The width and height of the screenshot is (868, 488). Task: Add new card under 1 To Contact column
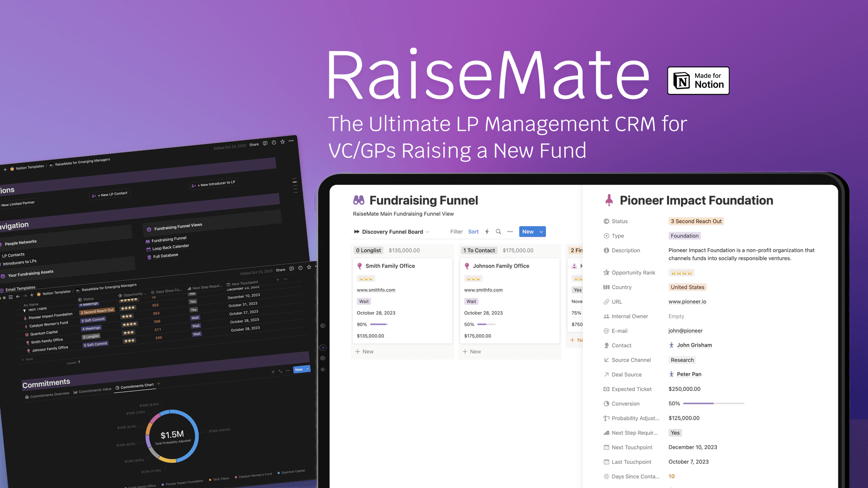472,352
